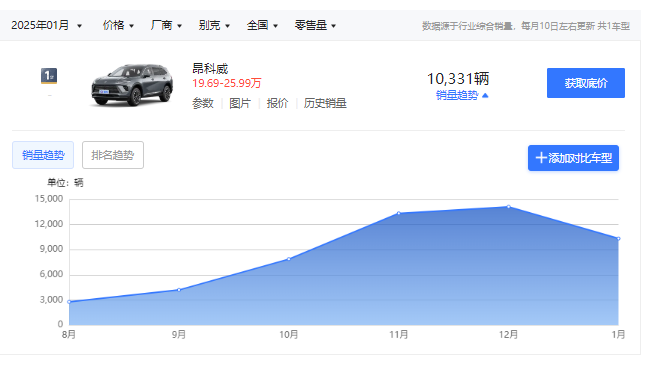Image resolution: width=654 pixels, height=365 pixels.
Task: Click the 获取底价 button
Action: [586, 83]
